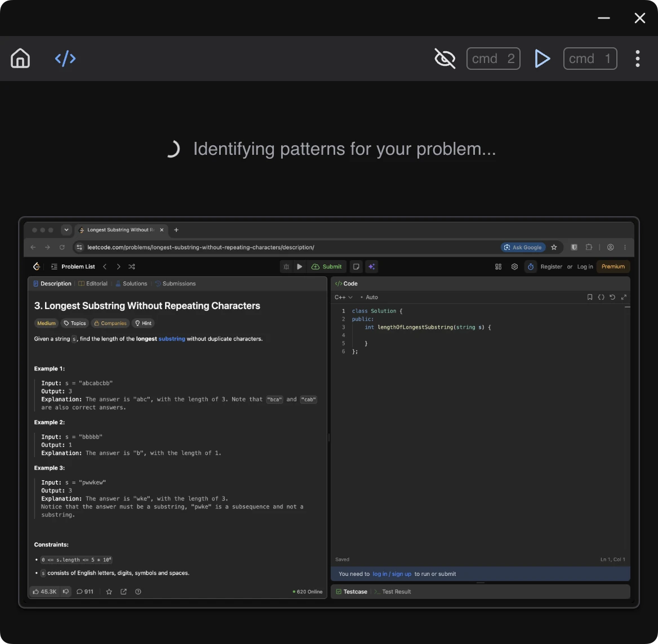Click the LeetCode debug icon

(286, 267)
